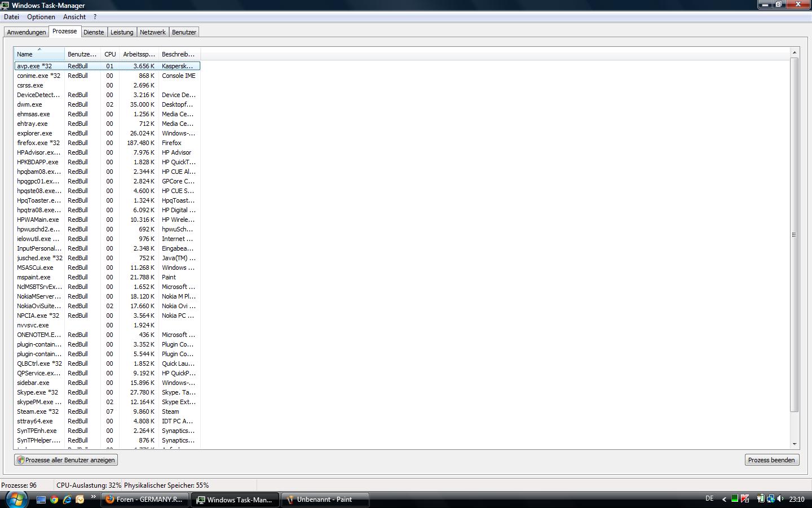The height and width of the screenshot is (508, 812).
Task: Click the process list scrollbar thumb
Action: (x=795, y=234)
